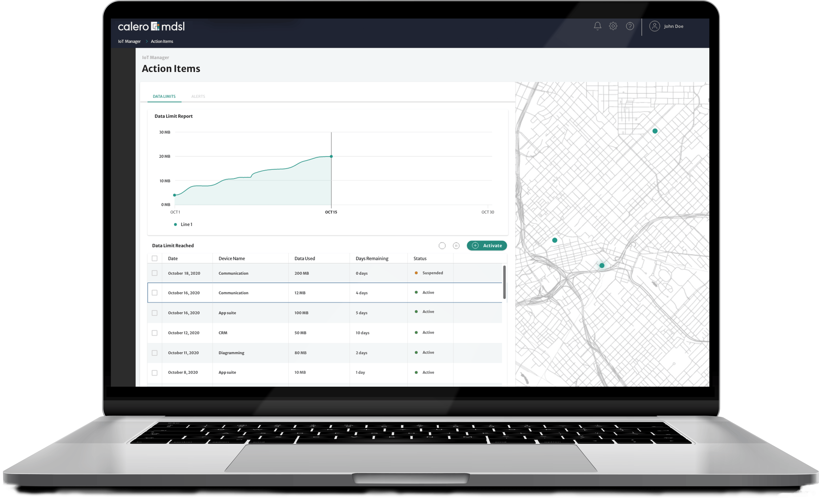Click the pause icon beside Activate

click(456, 246)
